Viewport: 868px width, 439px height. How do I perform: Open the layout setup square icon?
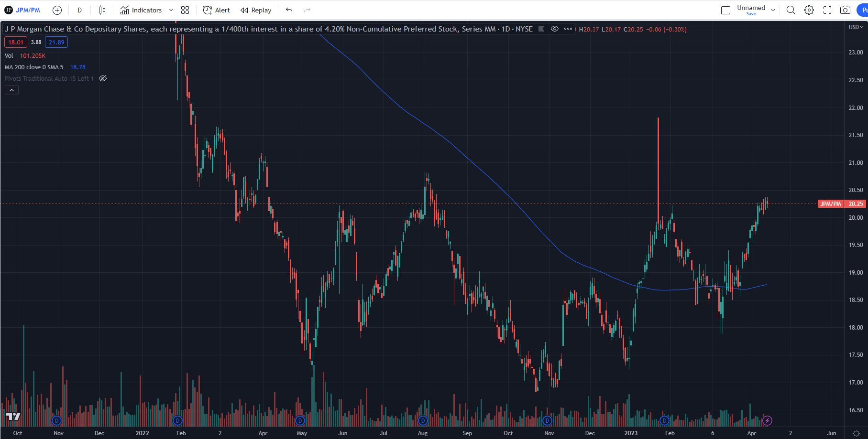point(725,10)
